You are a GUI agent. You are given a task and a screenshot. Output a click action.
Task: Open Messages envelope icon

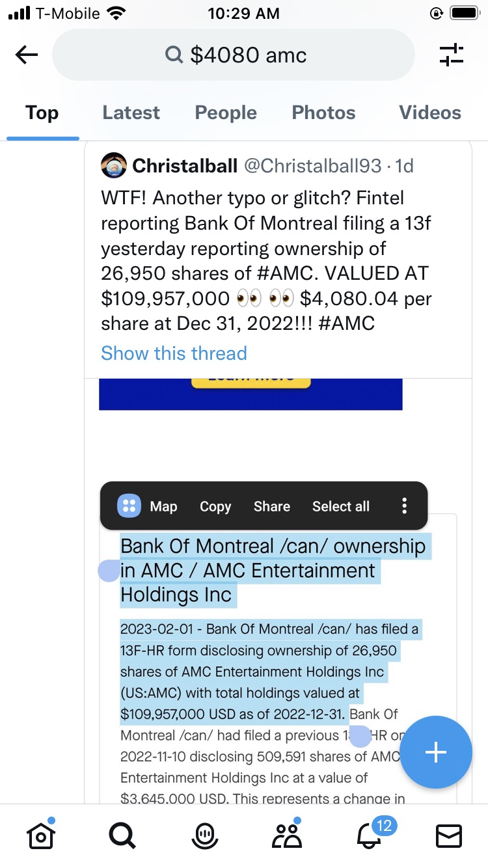(449, 835)
